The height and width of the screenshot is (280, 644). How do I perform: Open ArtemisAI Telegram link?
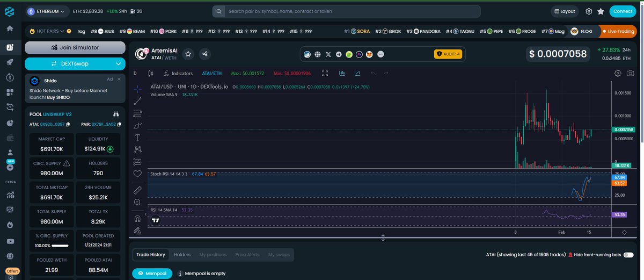(339, 54)
